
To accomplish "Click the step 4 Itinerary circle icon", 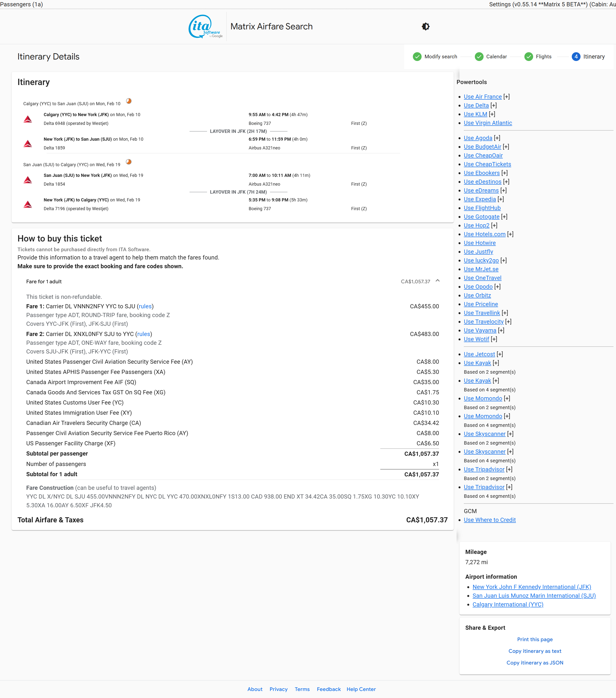I will coord(576,57).
